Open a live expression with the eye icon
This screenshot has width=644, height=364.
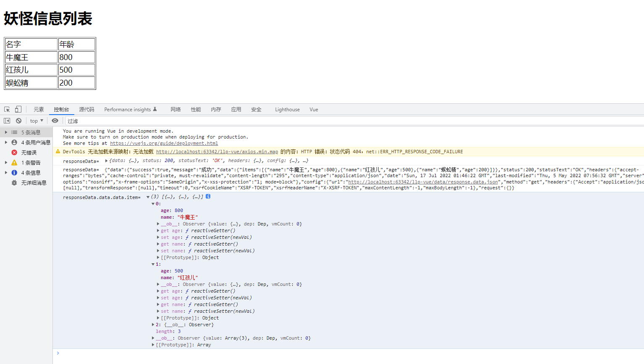pyautogui.click(x=55, y=120)
